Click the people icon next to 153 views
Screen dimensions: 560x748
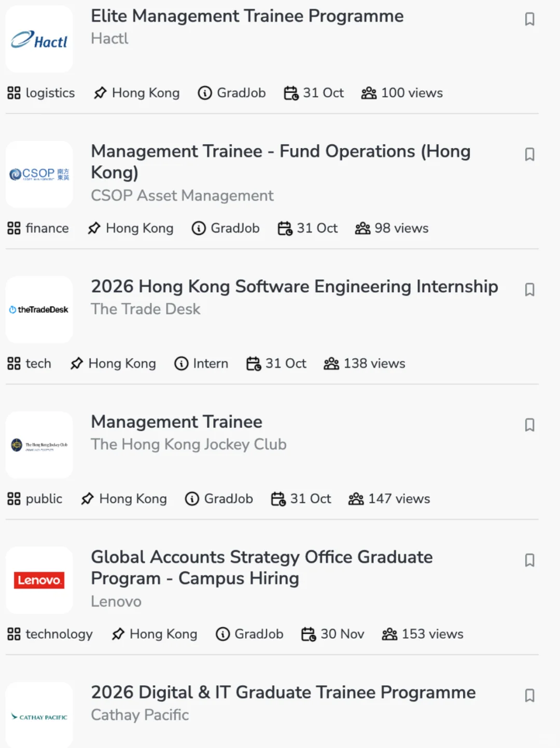[x=390, y=634]
